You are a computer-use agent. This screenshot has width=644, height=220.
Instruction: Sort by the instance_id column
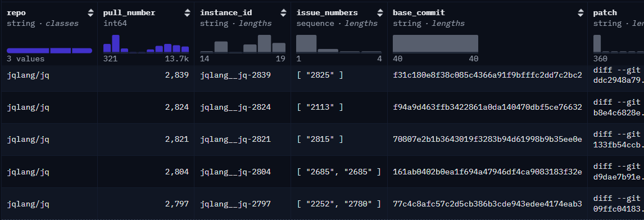(284, 13)
